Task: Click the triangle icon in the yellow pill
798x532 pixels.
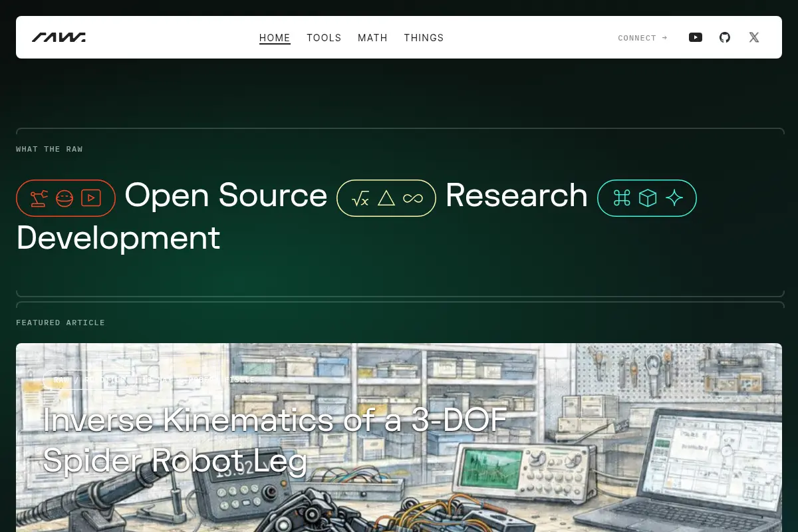Action: (386, 198)
